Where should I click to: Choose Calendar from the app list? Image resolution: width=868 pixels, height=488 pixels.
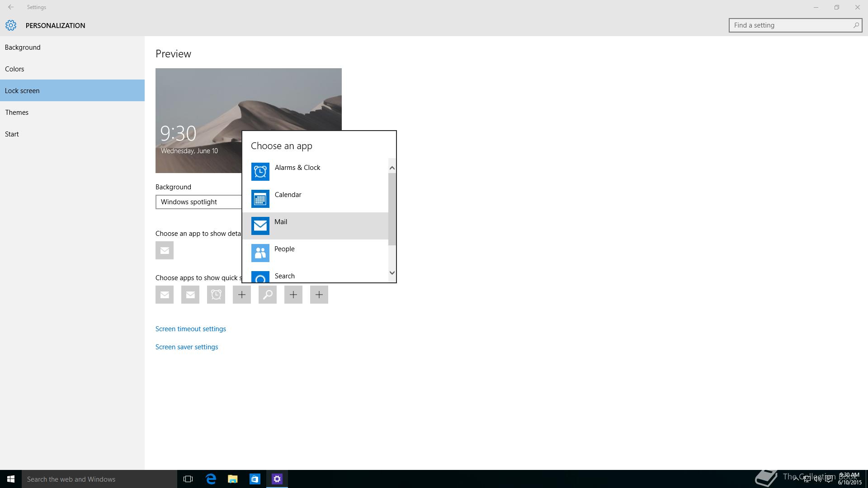(x=315, y=199)
